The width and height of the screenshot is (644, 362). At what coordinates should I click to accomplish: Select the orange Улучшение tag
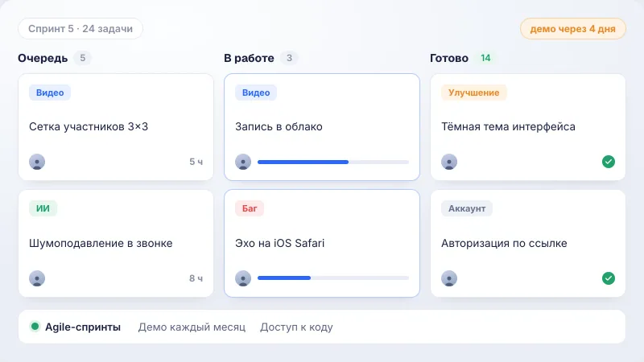point(474,93)
